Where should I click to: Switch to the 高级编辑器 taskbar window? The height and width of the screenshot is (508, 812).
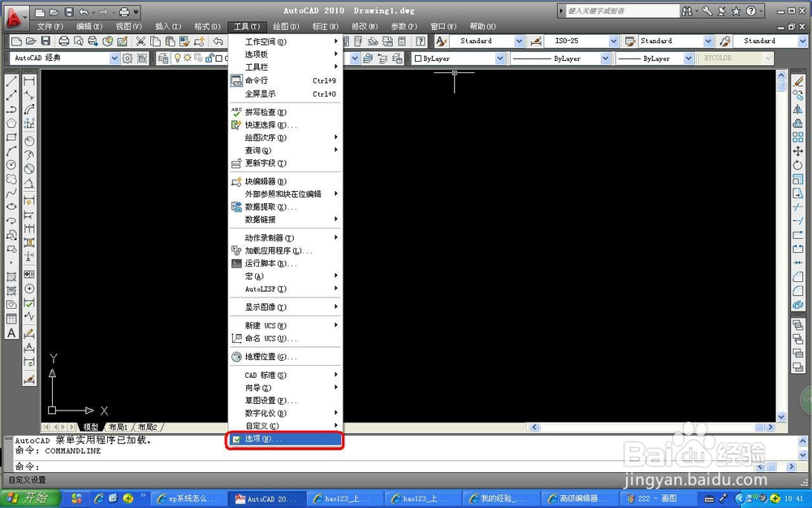(x=579, y=499)
